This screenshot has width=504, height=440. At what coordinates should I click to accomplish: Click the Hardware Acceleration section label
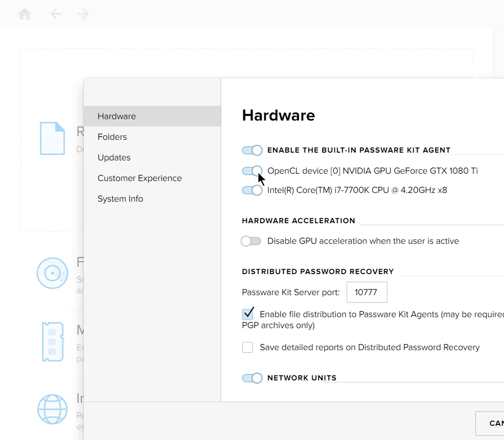298,220
